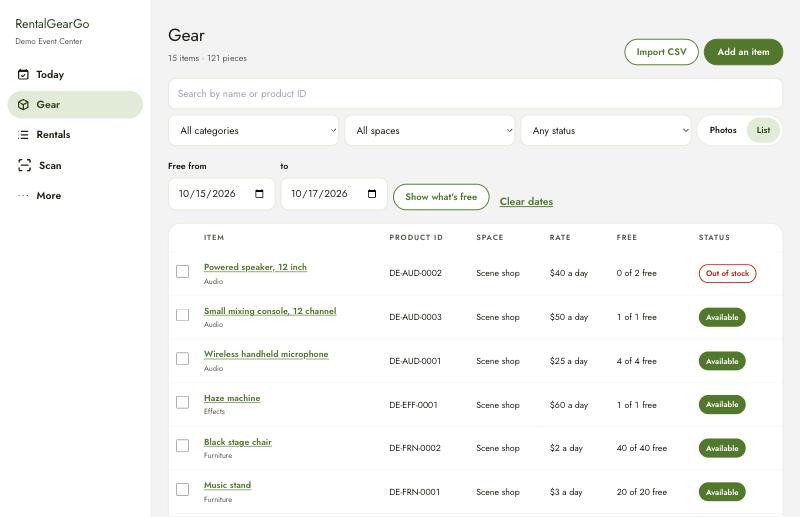Screen dimensions: 800x517
Task: Click the 15 items · 121 pieces summary text
Action: pyautogui.click(x=207, y=58)
